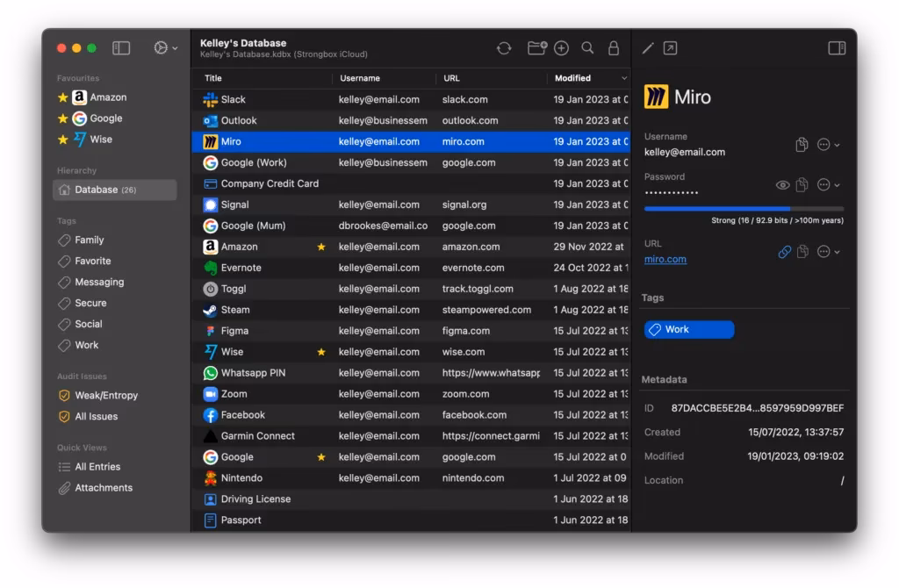Sort by the Username column header
Image resolution: width=899 pixels, height=588 pixels.
click(359, 78)
